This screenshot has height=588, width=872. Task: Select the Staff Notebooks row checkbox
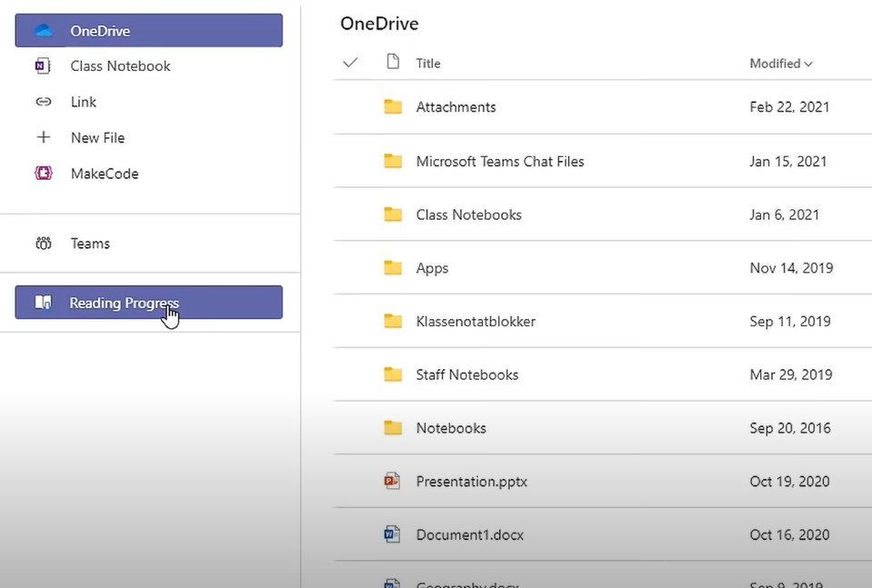pyautogui.click(x=350, y=374)
